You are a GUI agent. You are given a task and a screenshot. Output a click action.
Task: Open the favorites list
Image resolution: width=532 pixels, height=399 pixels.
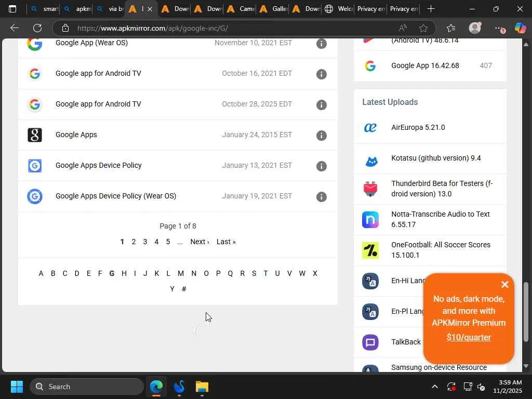tap(451, 28)
